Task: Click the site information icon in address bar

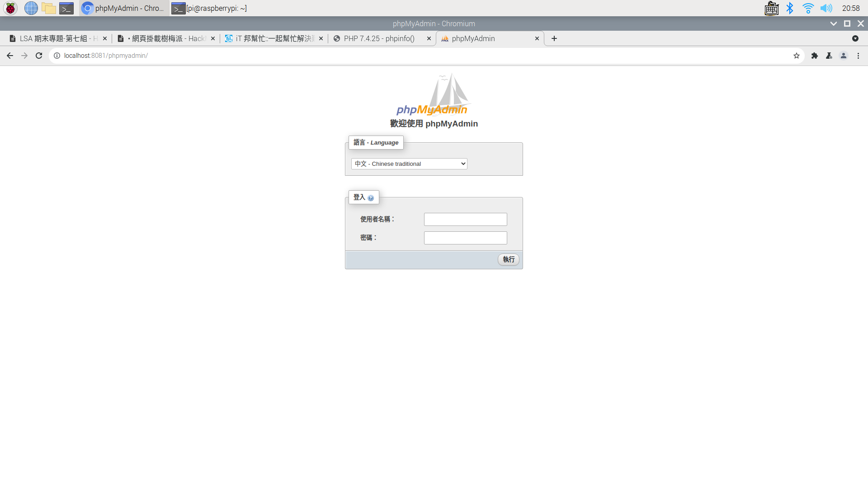Action: click(57, 56)
